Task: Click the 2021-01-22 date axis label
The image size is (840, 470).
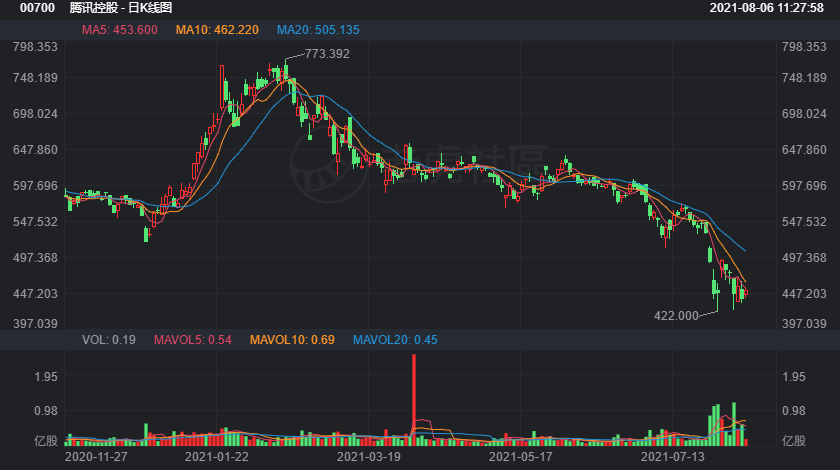Action: coord(216,457)
